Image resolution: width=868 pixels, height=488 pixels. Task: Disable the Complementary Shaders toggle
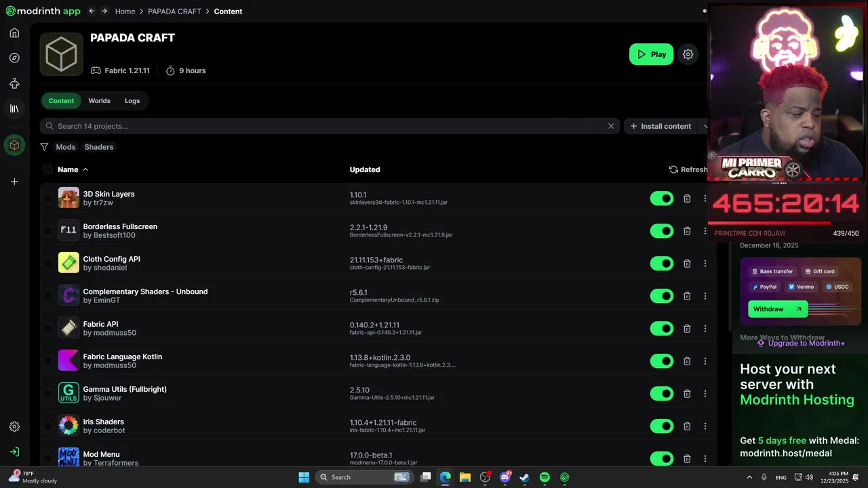[x=662, y=296]
